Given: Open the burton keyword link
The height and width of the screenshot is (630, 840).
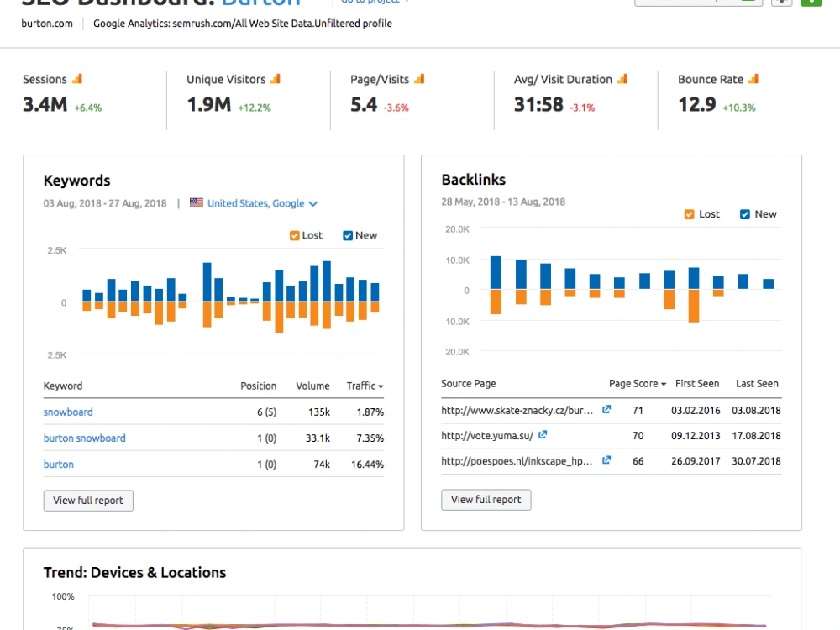Looking at the screenshot, I should coord(59,465).
